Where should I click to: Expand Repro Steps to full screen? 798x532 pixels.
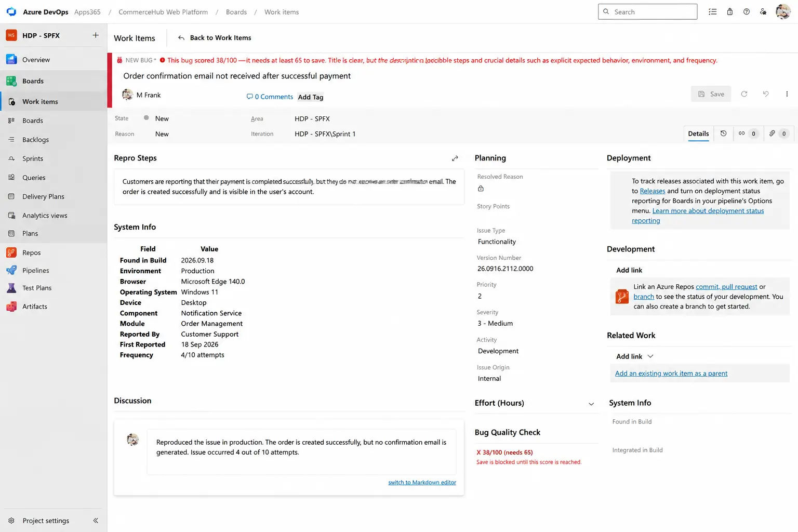tap(455, 158)
